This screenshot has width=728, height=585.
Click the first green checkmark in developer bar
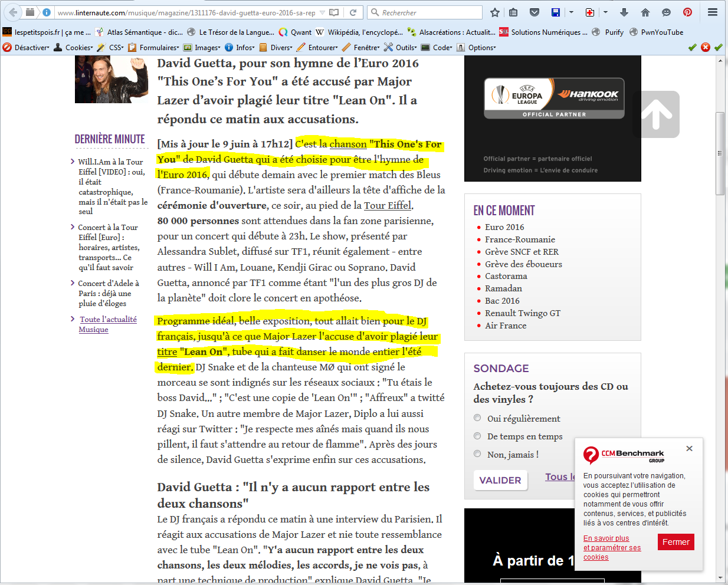click(693, 47)
